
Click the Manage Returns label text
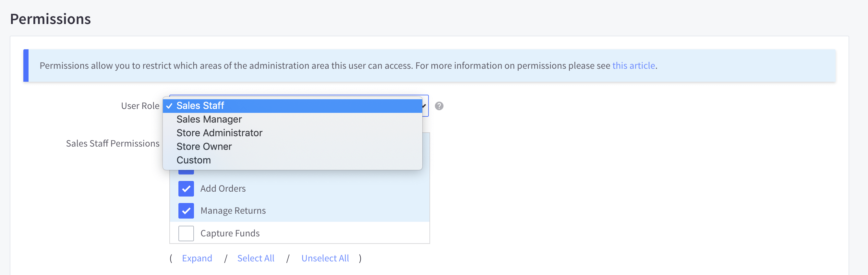point(233,211)
